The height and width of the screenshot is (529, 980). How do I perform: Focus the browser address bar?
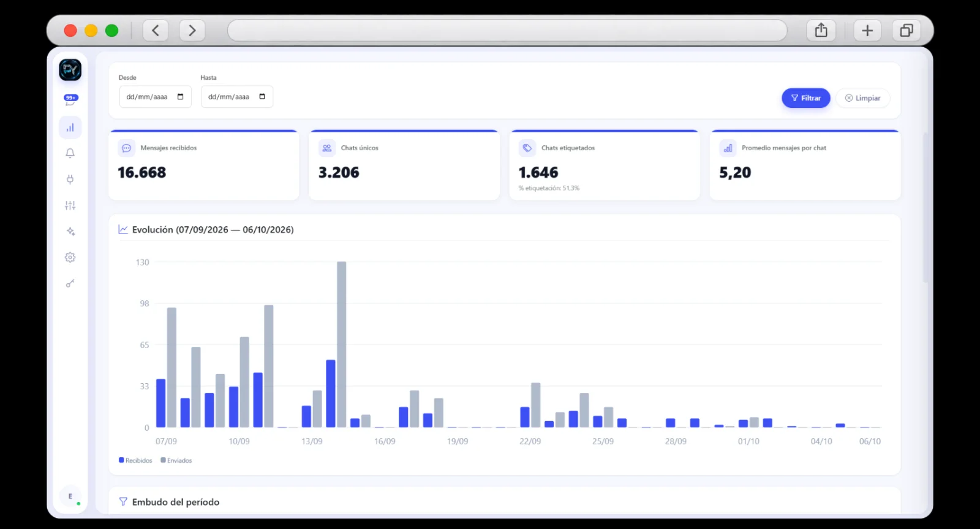[x=507, y=30]
